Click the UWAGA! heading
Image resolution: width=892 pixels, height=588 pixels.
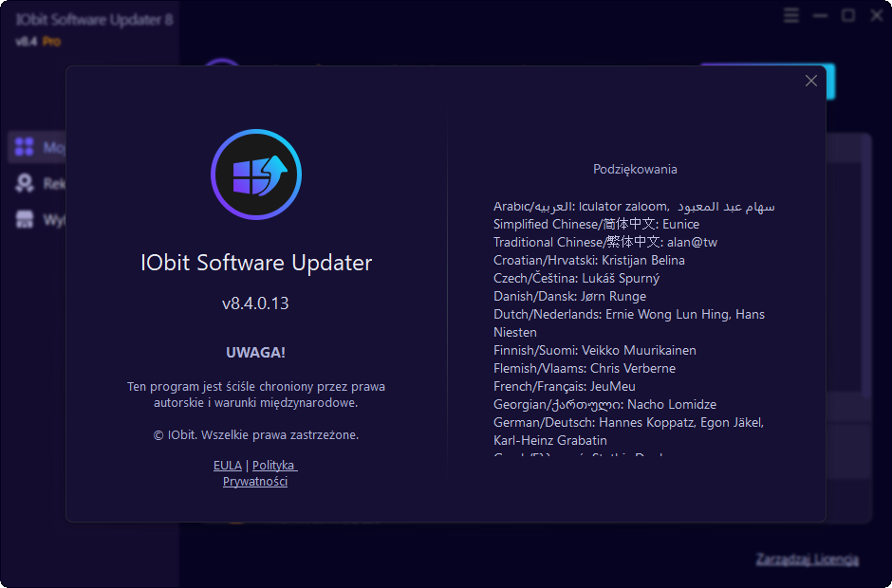tap(255, 353)
